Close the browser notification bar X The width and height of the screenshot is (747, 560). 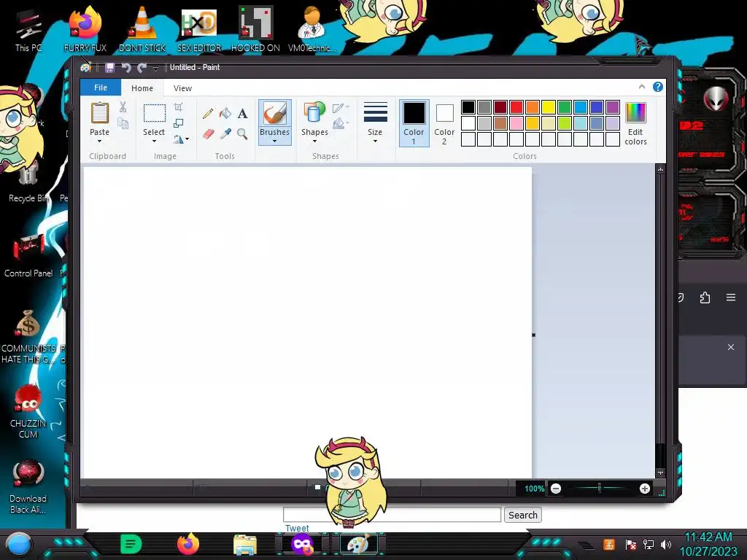click(x=731, y=347)
